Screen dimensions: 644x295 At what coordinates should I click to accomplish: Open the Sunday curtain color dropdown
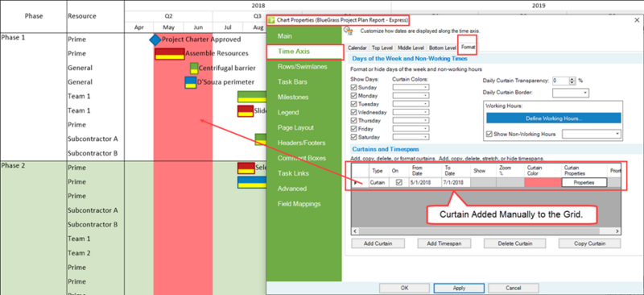pos(411,87)
